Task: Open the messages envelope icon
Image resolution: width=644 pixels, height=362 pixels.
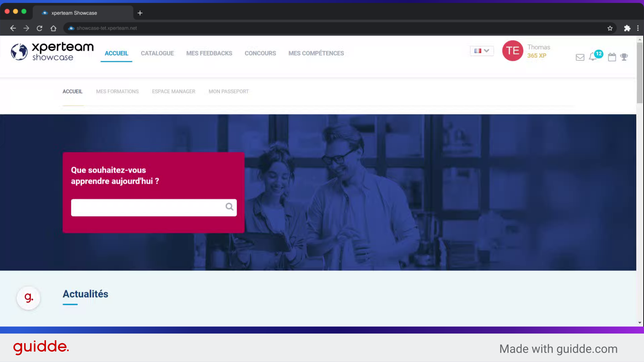Action: point(580,57)
